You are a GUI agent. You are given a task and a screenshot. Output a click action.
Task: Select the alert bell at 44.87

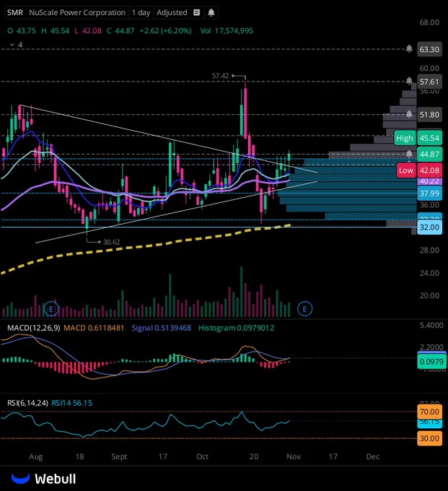pyautogui.click(x=409, y=153)
